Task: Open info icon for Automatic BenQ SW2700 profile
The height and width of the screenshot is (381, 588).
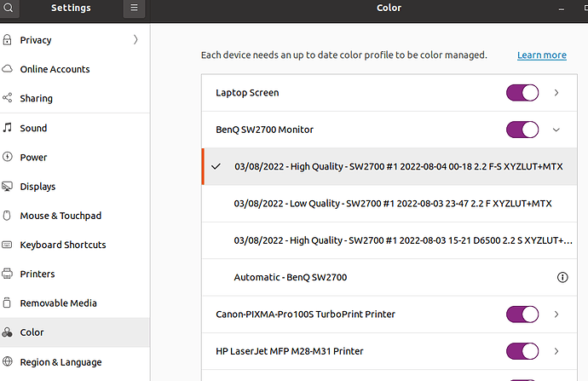Action: tap(562, 277)
